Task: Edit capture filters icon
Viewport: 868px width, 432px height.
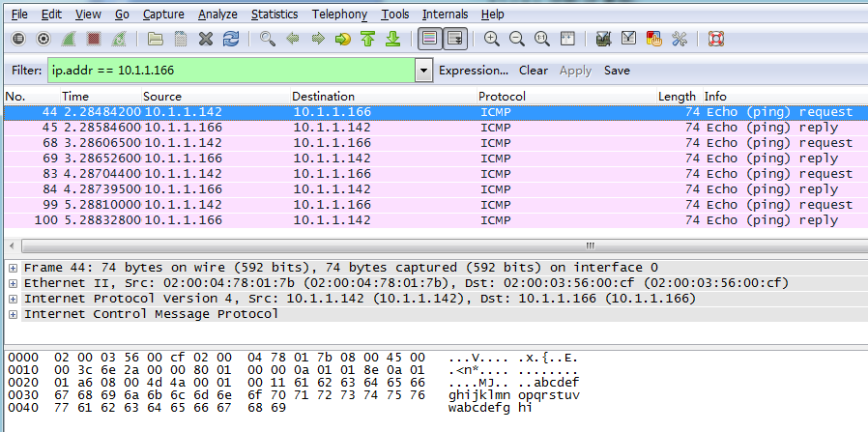Action: click(x=603, y=39)
